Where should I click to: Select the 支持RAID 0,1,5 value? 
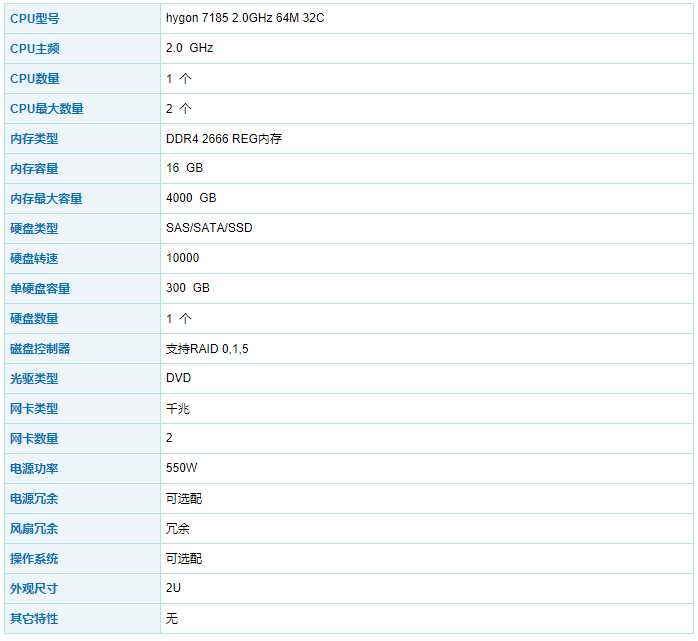pos(207,348)
